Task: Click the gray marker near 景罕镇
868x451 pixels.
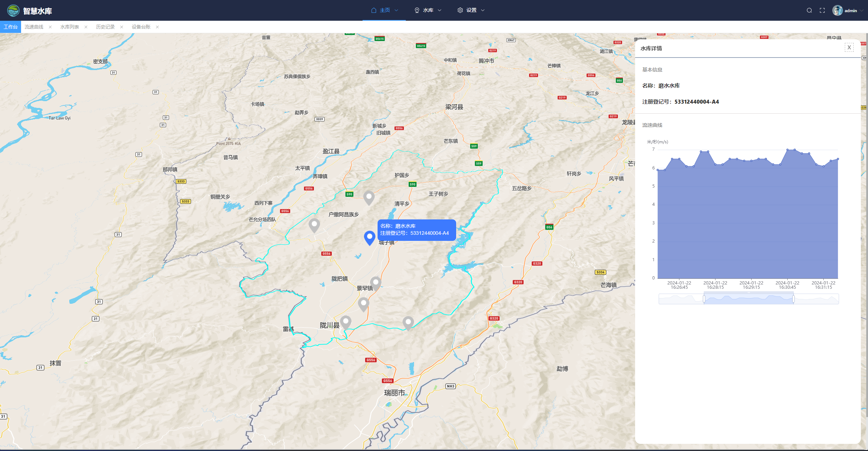Action: (375, 283)
